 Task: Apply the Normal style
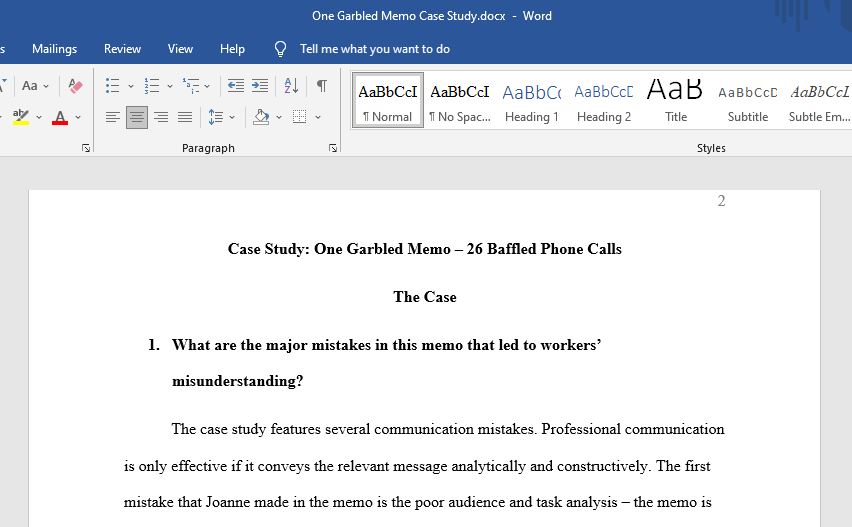coord(387,101)
